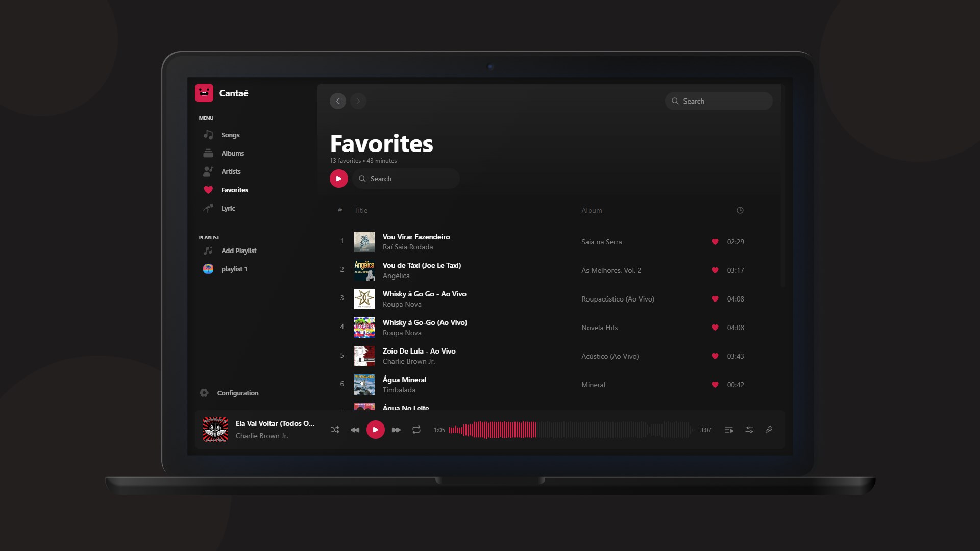Image resolution: width=980 pixels, height=551 pixels.
Task: Open the play queue icon
Action: click(729, 430)
